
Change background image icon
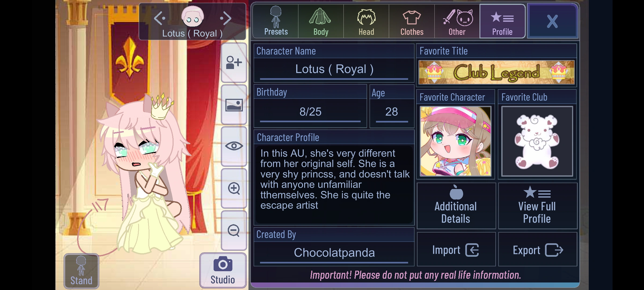pos(234,105)
